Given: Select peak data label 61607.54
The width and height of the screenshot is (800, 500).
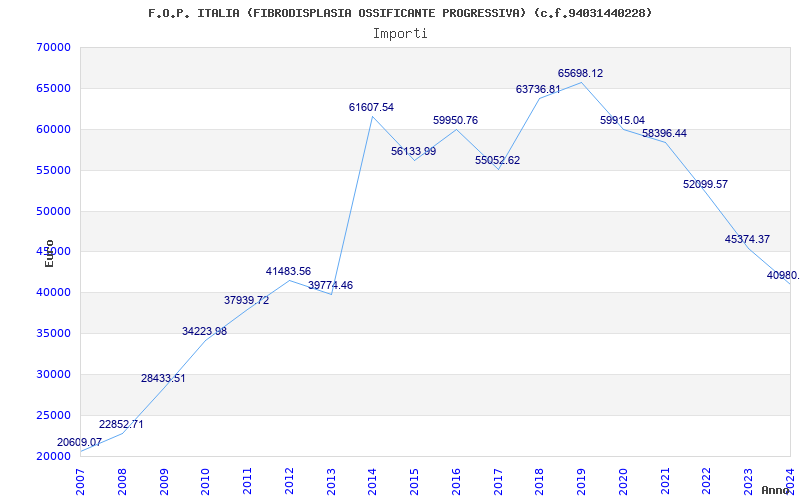Looking at the screenshot, I should (x=371, y=107).
